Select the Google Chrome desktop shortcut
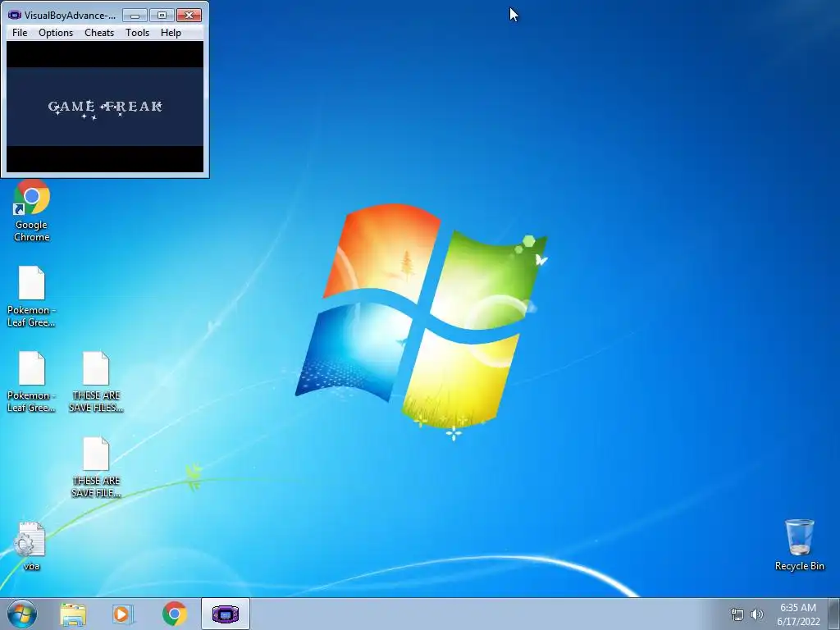 click(32, 211)
